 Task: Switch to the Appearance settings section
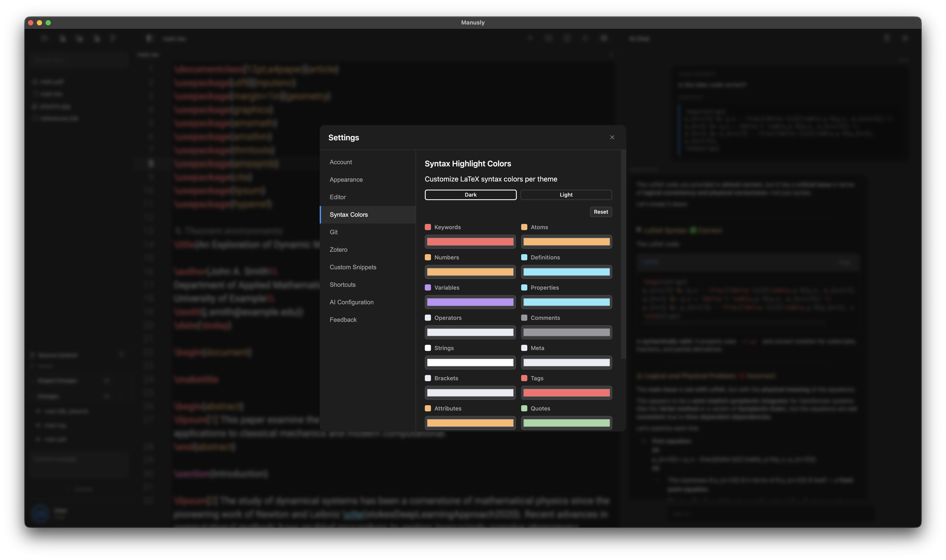[x=346, y=179]
